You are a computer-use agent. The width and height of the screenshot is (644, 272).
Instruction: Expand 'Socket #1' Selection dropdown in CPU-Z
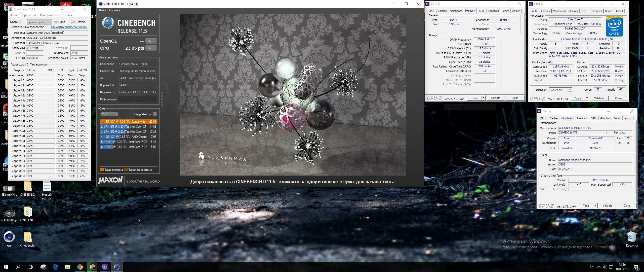[x=560, y=90]
